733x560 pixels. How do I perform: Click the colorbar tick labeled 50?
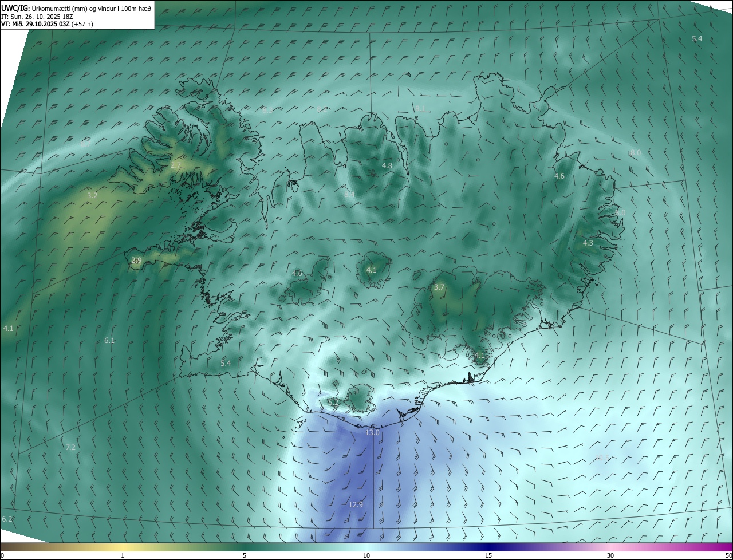728,555
